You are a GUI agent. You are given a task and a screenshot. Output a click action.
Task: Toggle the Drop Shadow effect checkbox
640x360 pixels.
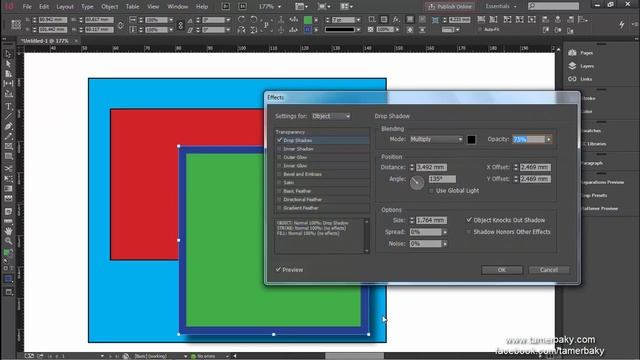click(280, 140)
